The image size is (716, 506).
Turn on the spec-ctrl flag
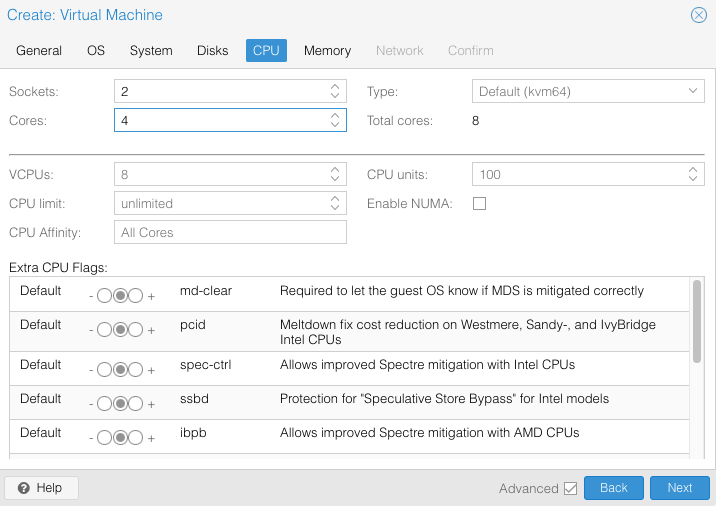coord(136,370)
